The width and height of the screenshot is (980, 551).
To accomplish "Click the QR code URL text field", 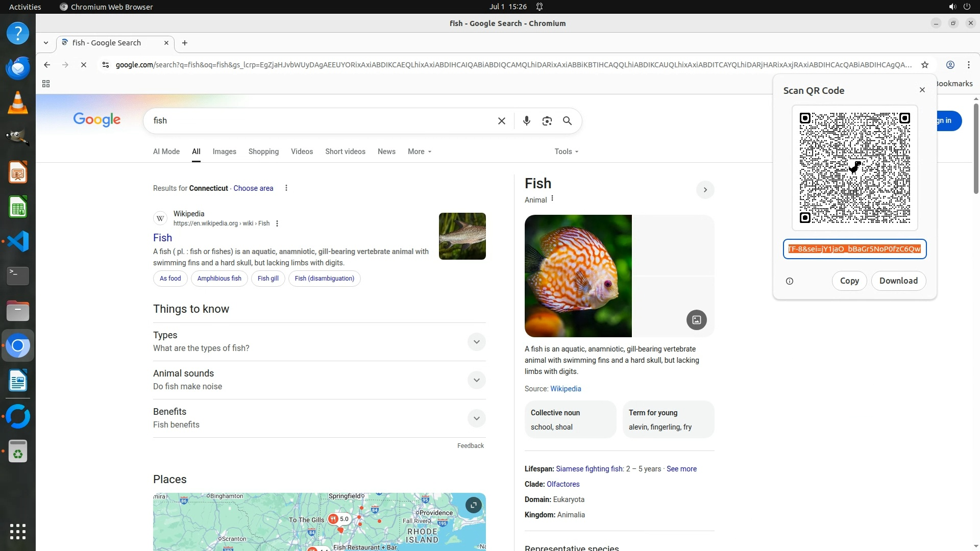I will pos(854,249).
